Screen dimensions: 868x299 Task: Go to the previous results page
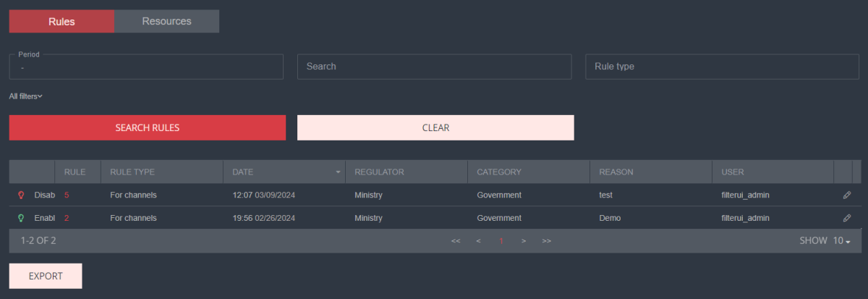[x=478, y=241]
